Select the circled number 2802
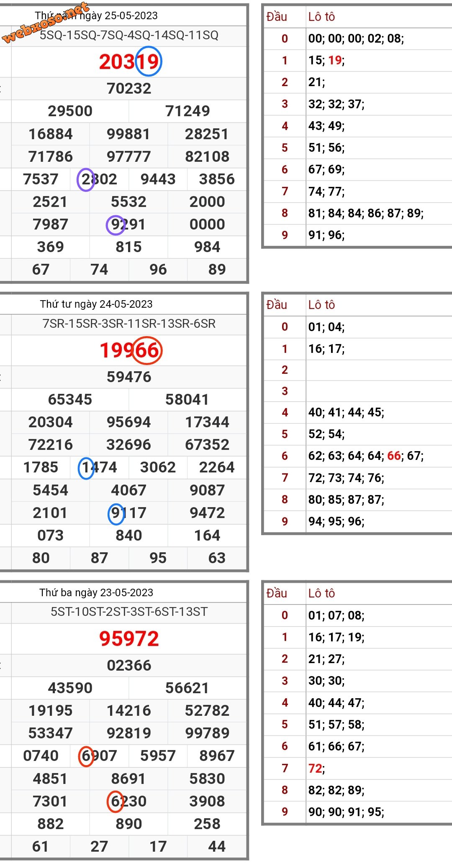The image size is (452, 868). (x=99, y=179)
